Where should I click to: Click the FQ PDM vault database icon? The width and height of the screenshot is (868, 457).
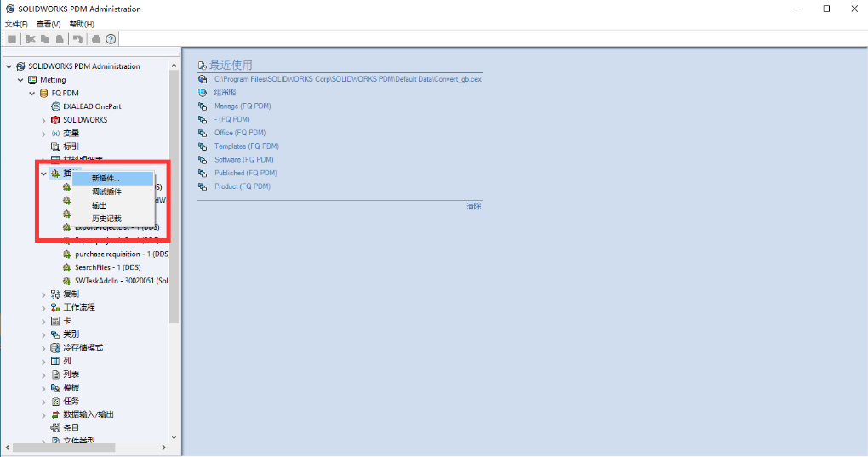coord(43,93)
